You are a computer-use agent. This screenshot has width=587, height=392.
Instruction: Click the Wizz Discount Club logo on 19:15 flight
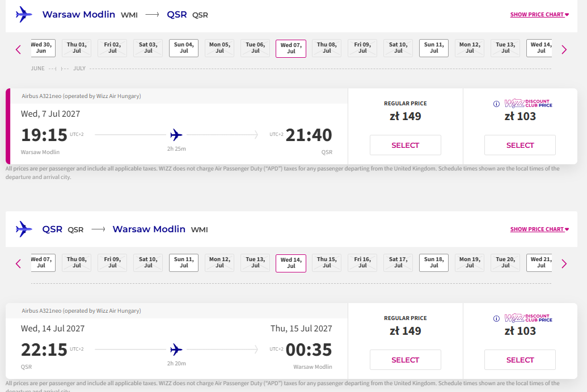(528, 103)
